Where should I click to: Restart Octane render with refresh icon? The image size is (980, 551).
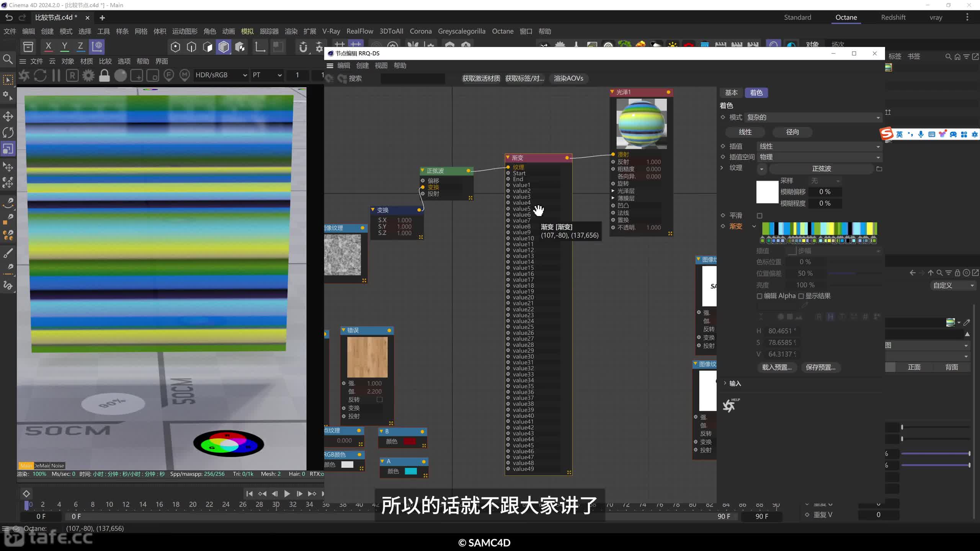click(40, 75)
